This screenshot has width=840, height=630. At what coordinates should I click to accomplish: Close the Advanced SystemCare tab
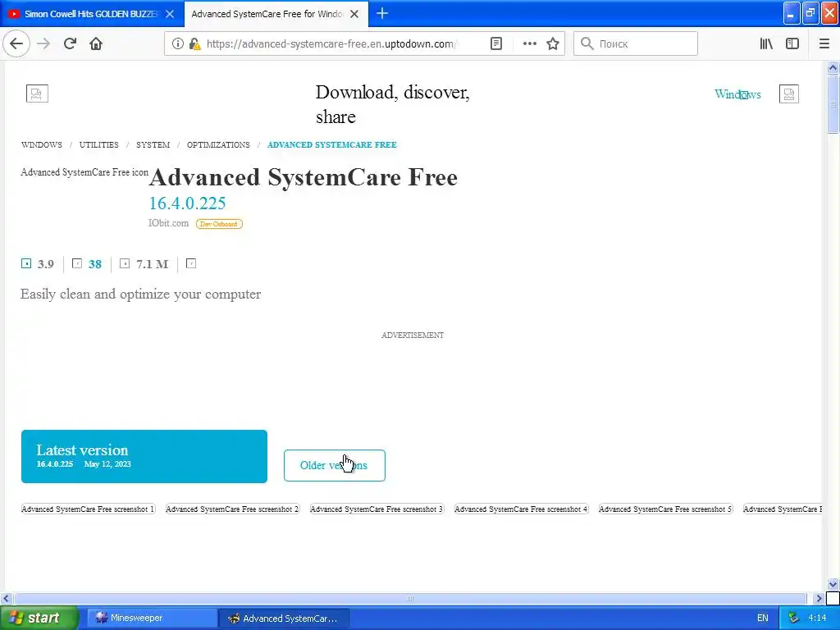[354, 14]
